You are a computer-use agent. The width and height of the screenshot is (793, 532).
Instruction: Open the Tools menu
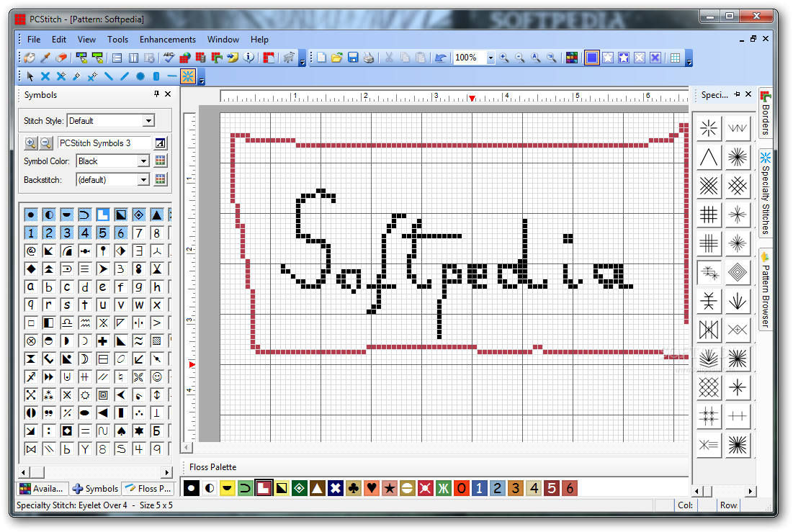[117, 40]
